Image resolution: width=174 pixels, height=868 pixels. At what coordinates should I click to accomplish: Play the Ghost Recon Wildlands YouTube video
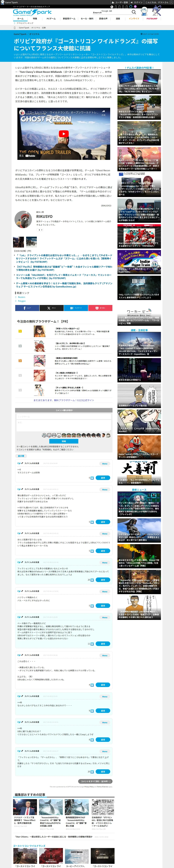coord(64,134)
